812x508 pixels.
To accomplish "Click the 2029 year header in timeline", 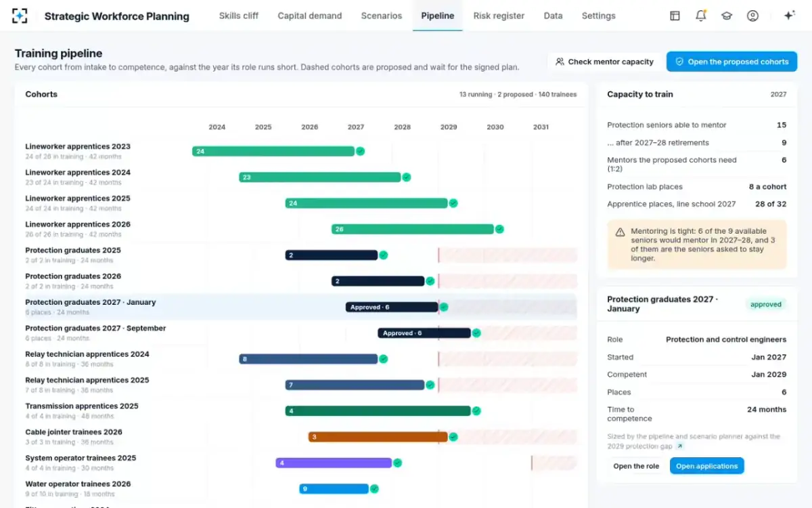I will click(449, 127).
